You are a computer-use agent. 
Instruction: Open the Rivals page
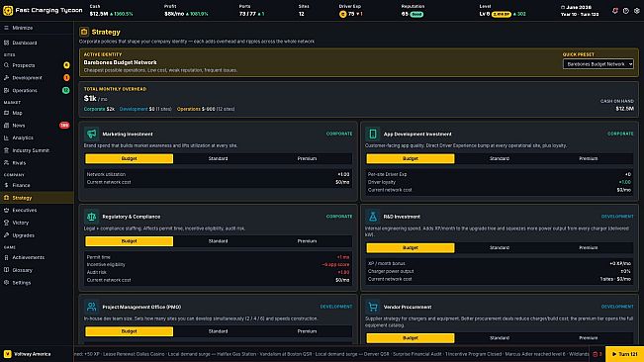tap(37, 163)
